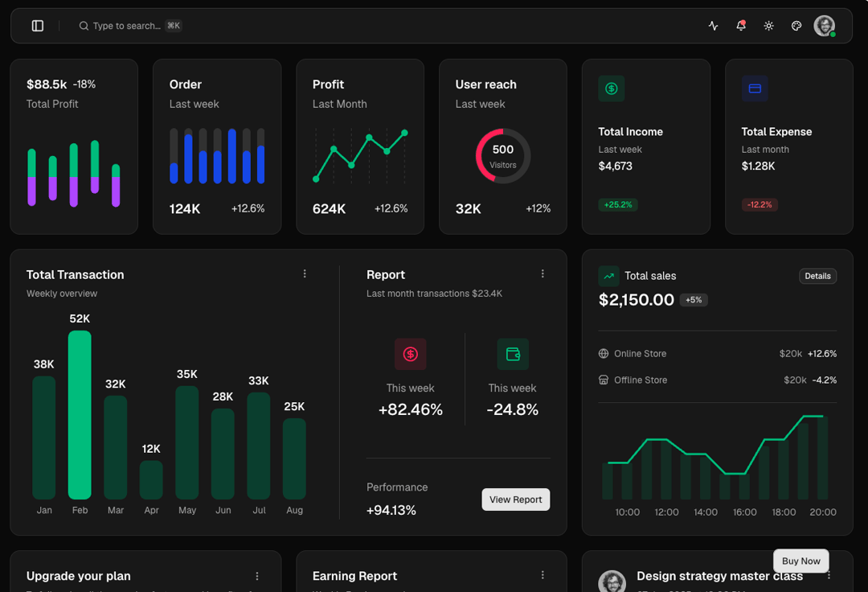The image size is (868, 592).
Task: Click the +94.13% performance value
Action: (x=391, y=510)
